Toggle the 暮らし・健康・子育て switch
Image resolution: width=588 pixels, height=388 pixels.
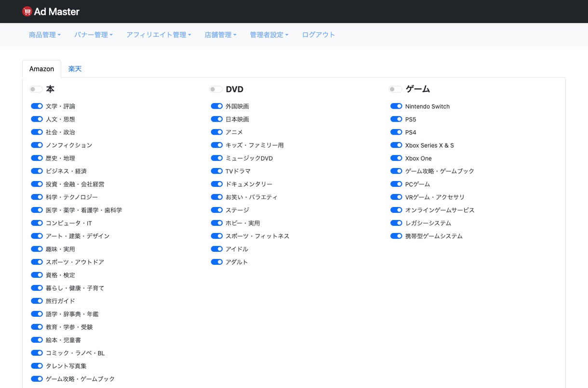37,288
